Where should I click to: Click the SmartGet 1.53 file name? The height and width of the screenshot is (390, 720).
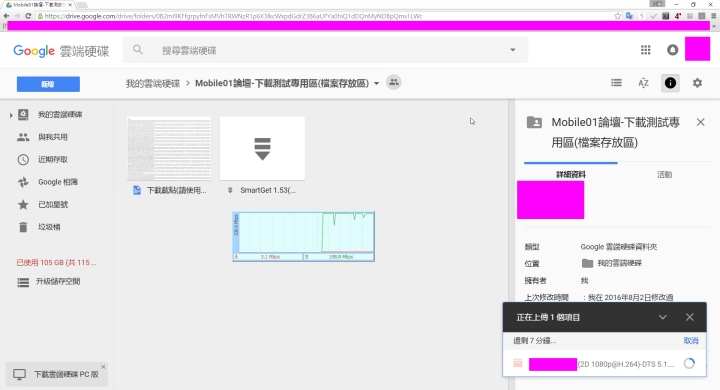tap(268, 190)
